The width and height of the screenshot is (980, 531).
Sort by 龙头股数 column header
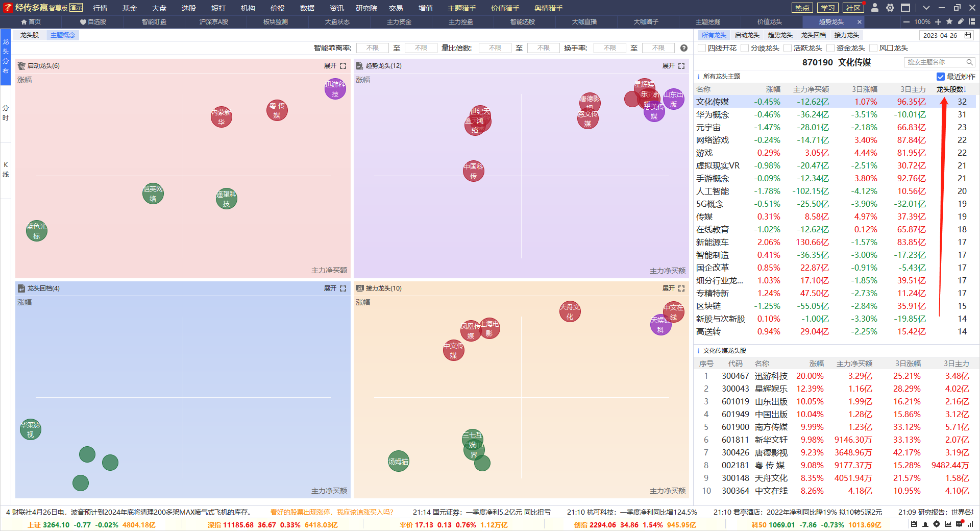(951, 89)
